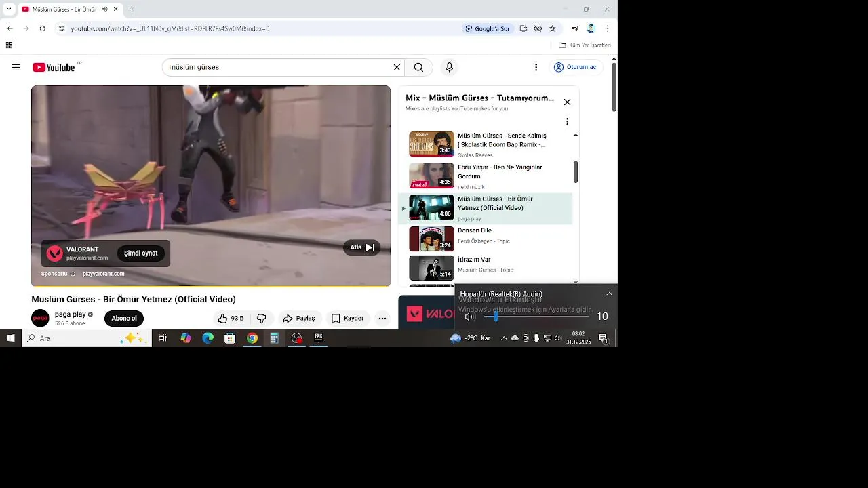
Task: Click the page vertical scrollbar
Action: tap(614, 88)
